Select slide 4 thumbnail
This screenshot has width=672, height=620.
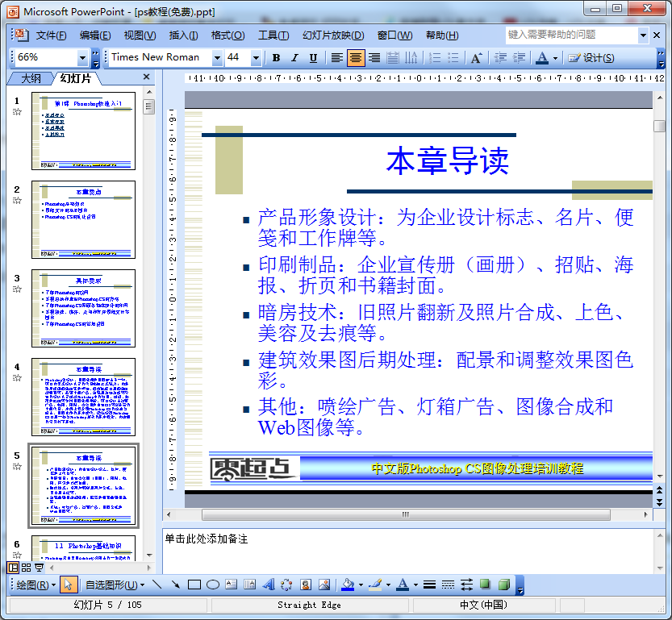[x=84, y=397]
